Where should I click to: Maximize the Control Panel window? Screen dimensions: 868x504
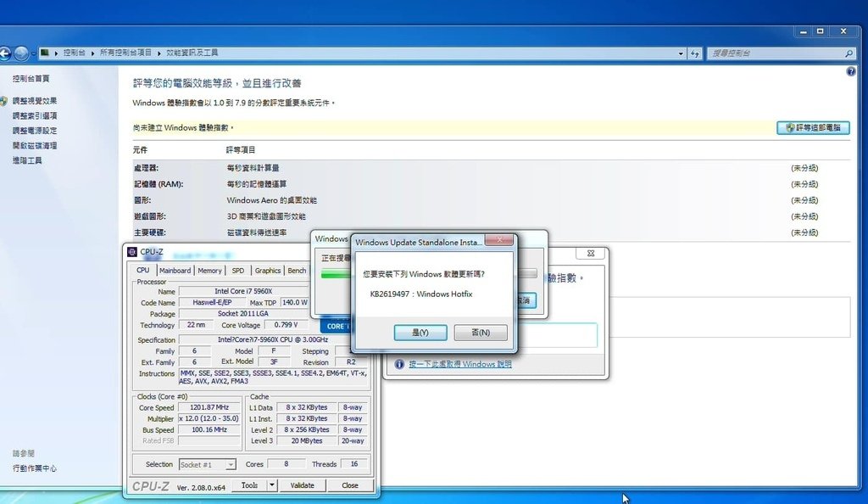click(x=821, y=31)
